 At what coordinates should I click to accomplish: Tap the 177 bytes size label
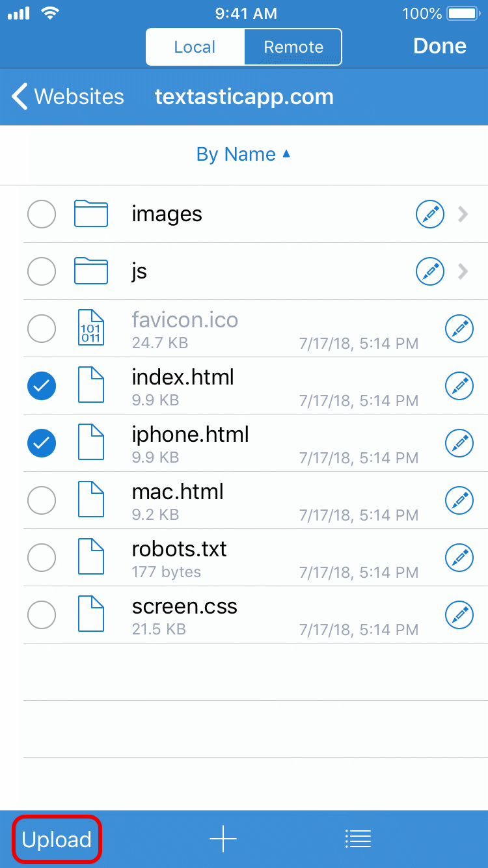(x=166, y=572)
